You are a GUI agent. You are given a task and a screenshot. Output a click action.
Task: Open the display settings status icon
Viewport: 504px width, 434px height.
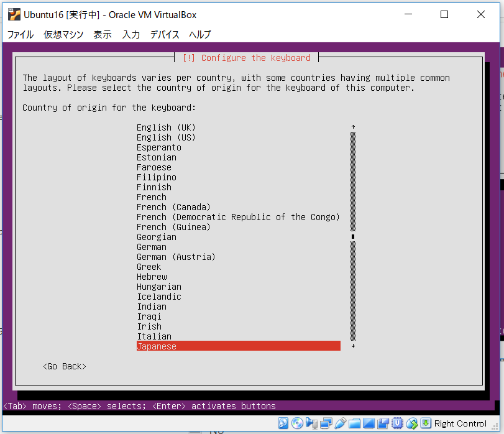367,423
